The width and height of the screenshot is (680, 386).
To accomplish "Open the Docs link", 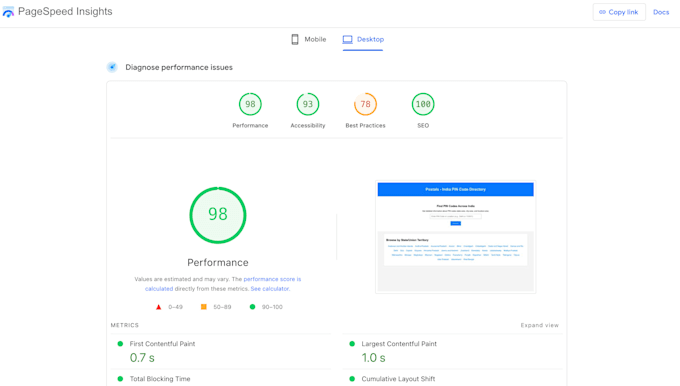I will click(661, 12).
